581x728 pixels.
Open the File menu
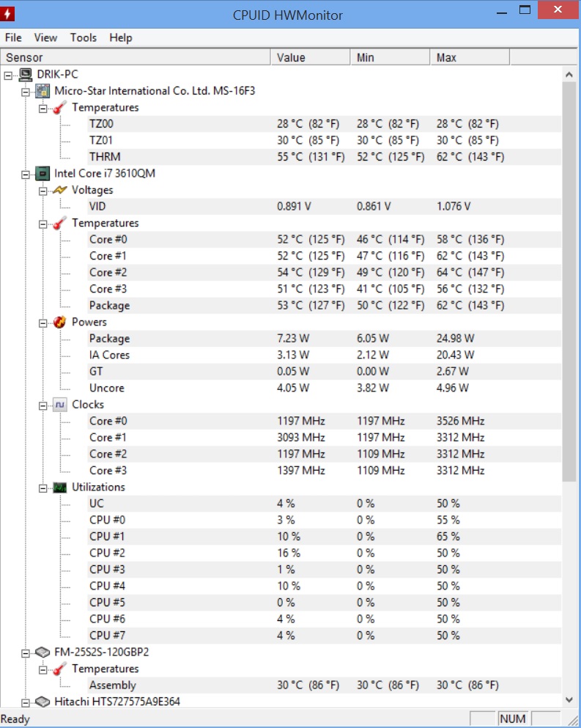13,37
